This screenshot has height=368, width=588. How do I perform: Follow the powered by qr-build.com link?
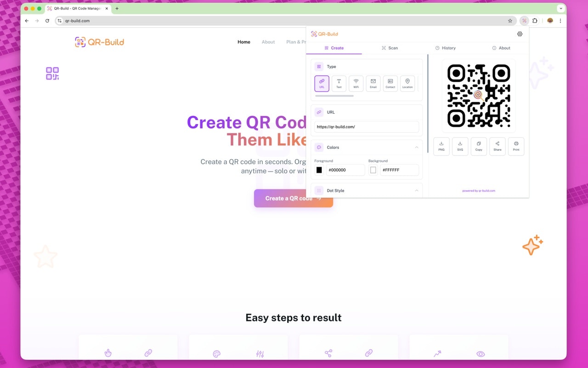[x=479, y=190]
